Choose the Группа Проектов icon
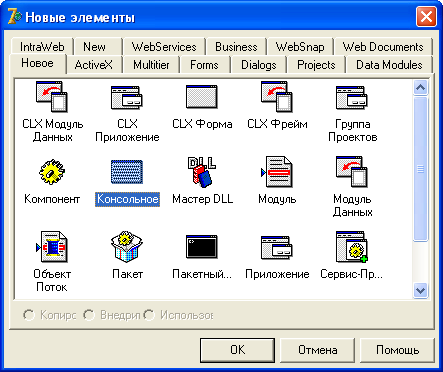Screen dimensions: 443x372 (x=352, y=97)
